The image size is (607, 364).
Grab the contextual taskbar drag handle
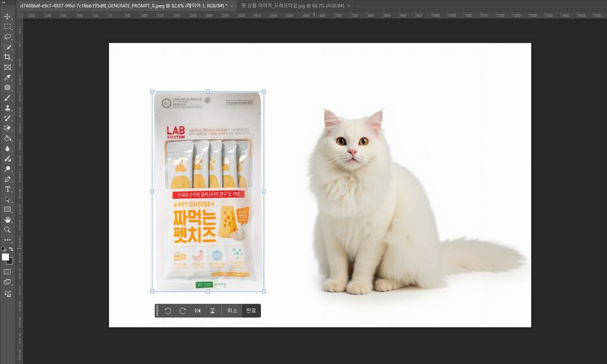(157, 311)
